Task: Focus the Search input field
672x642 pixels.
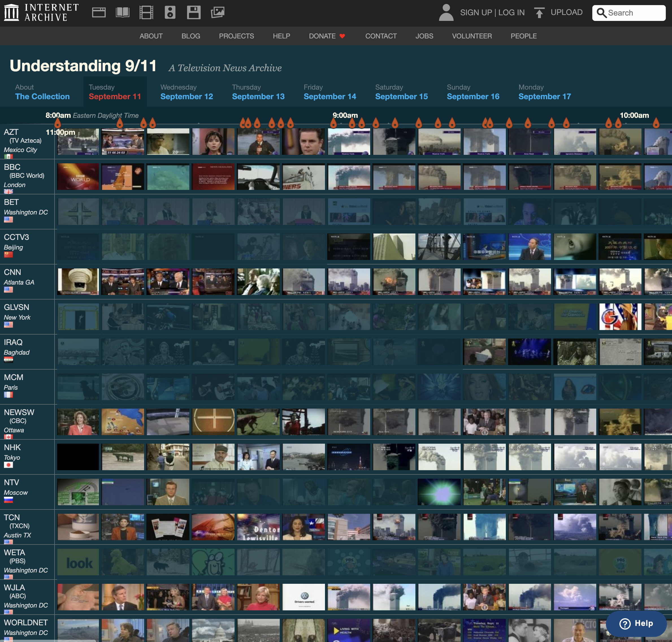Action: click(629, 13)
